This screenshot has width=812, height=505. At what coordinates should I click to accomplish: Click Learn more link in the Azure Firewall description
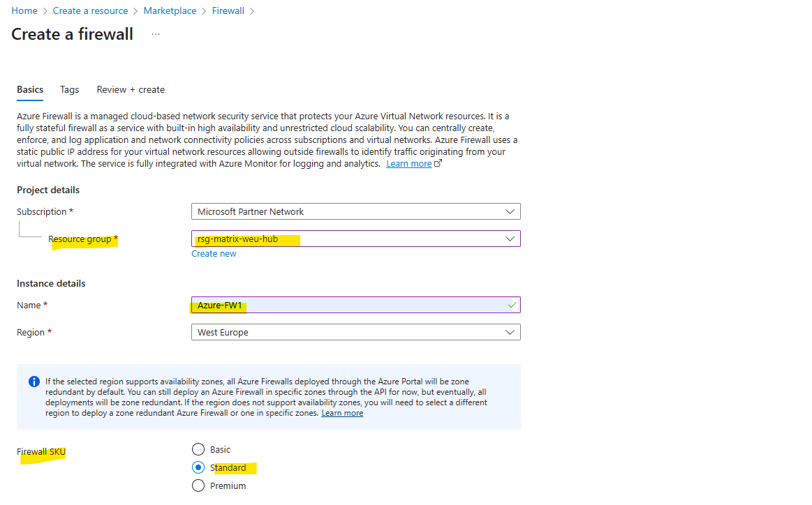point(408,163)
